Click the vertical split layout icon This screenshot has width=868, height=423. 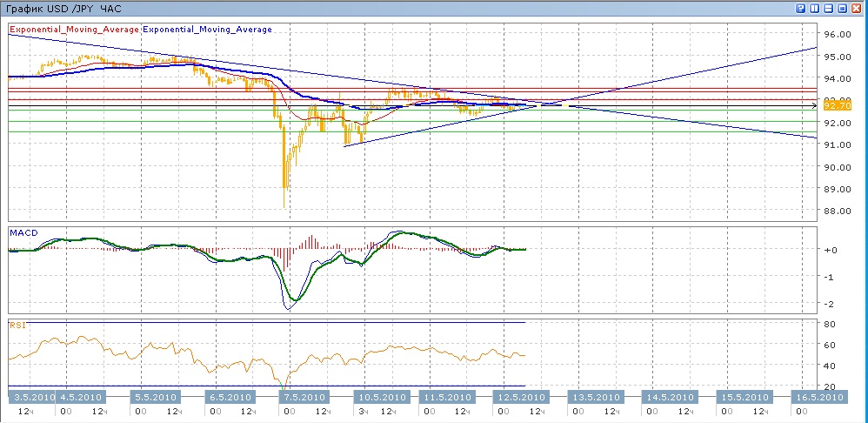click(815, 8)
